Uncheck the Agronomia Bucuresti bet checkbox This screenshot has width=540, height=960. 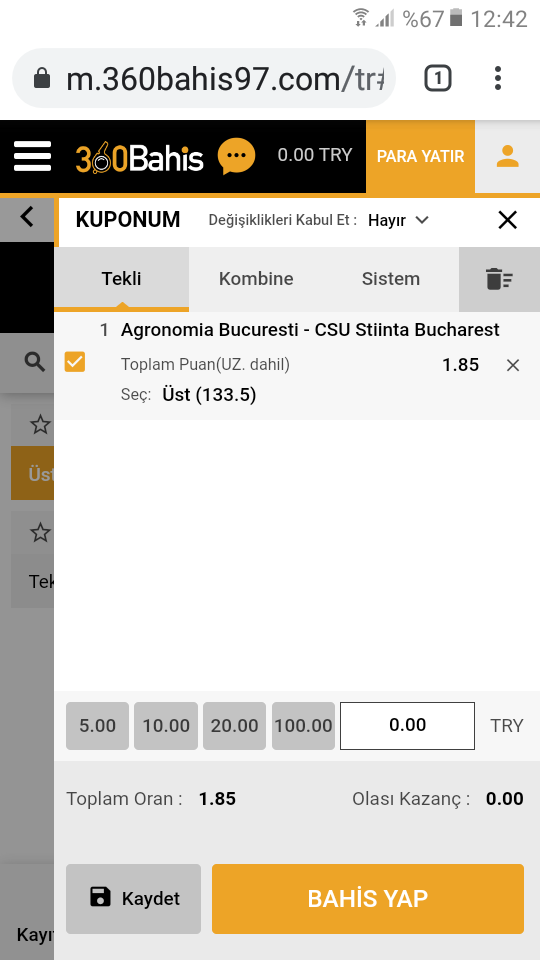click(75, 362)
